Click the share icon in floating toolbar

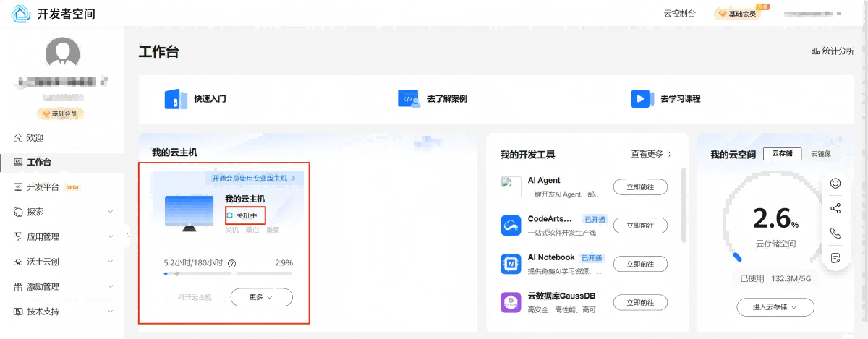point(835,208)
